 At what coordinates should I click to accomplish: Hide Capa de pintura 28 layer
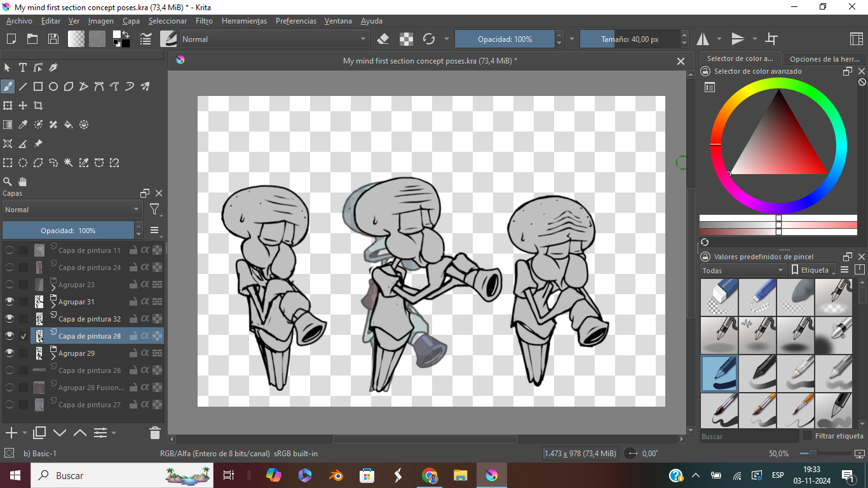[x=10, y=336]
